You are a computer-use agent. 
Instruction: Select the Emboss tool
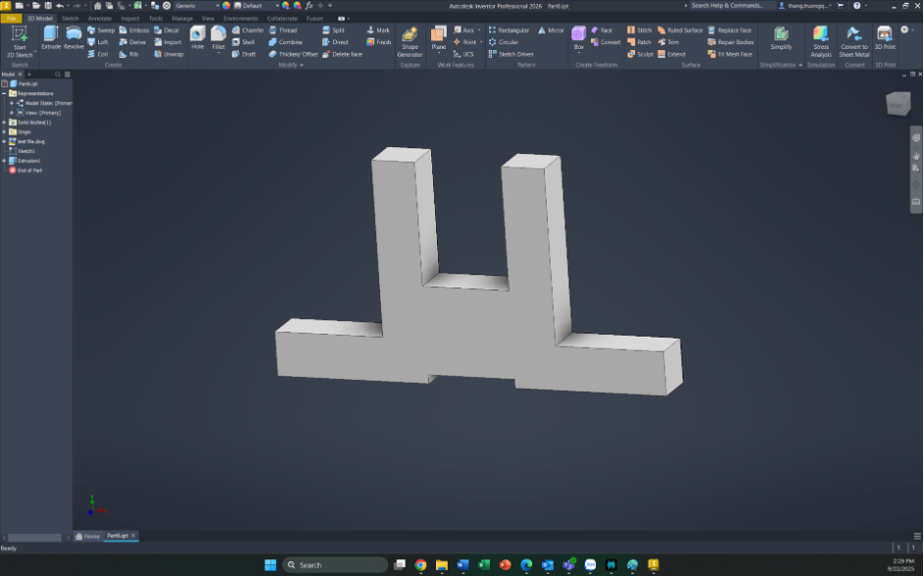[134, 30]
